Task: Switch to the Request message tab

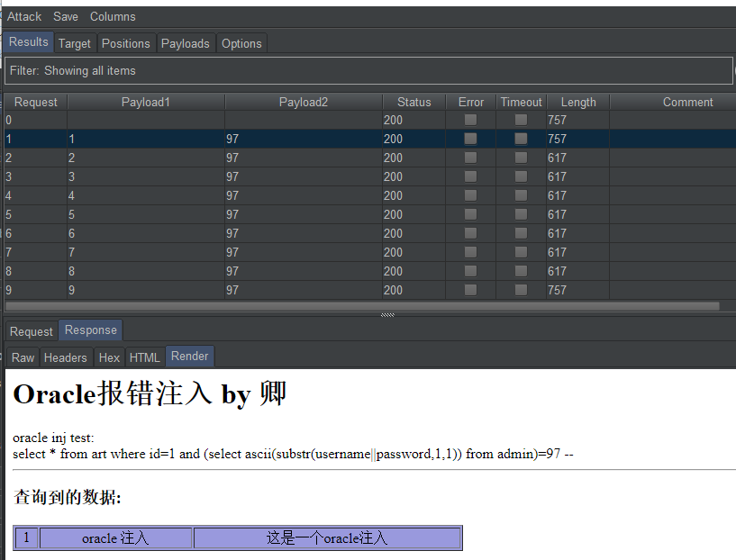Action: (x=32, y=331)
